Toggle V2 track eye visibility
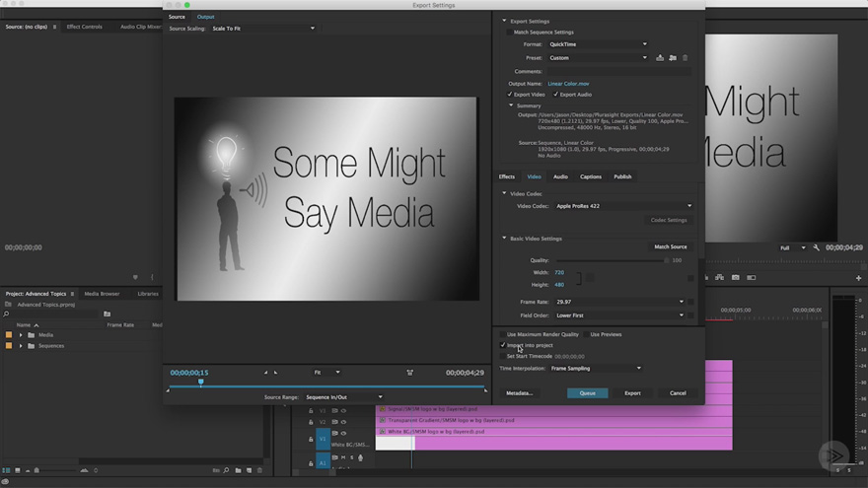This screenshot has width=868, height=488. pyautogui.click(x=344, y=422)
